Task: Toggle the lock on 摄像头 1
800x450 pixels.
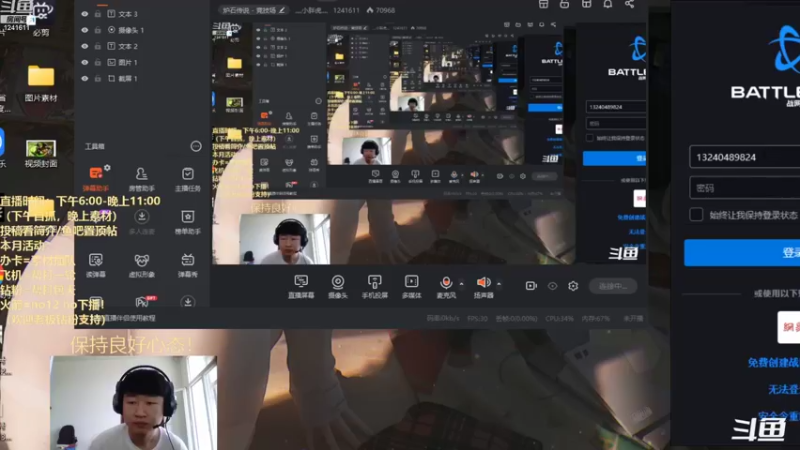Action: click(97, 30)
